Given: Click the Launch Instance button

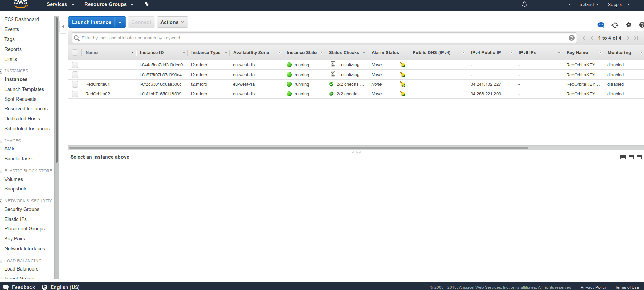Looking at the screenshot, I should (91, 22).
